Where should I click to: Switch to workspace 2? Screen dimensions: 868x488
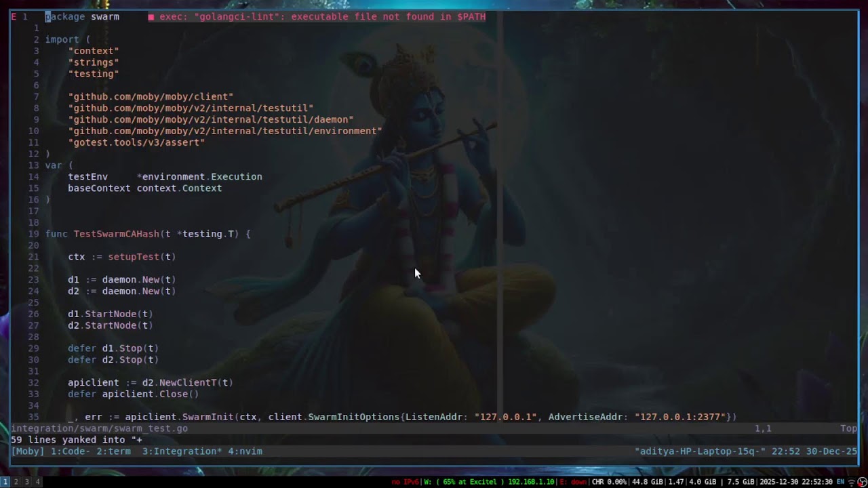click(x=16, y=482)
